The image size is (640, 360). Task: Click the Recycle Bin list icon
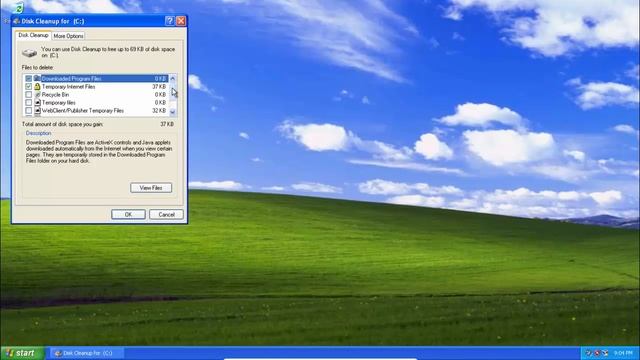click(x=37, y=95)
